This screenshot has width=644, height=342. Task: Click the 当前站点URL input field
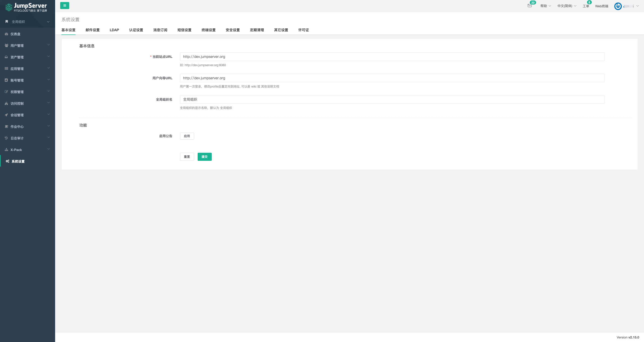(x=392, y=57)
